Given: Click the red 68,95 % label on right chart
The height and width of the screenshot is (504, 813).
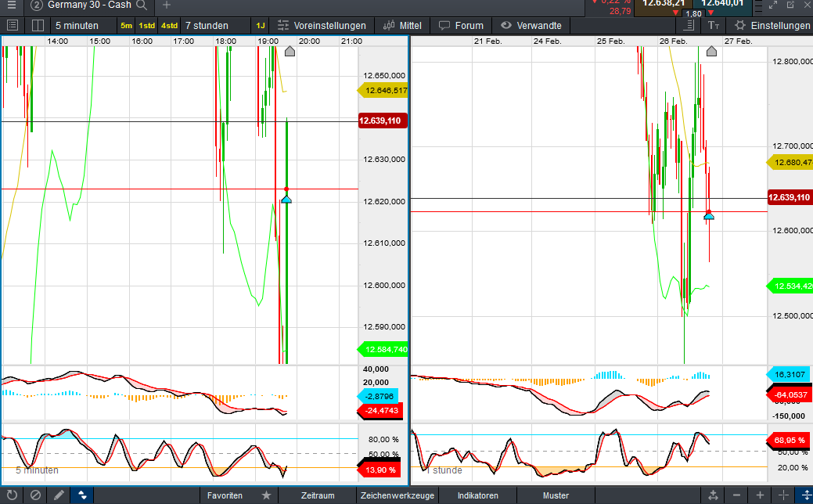Looking at the screenshot, I should [788, 441].
